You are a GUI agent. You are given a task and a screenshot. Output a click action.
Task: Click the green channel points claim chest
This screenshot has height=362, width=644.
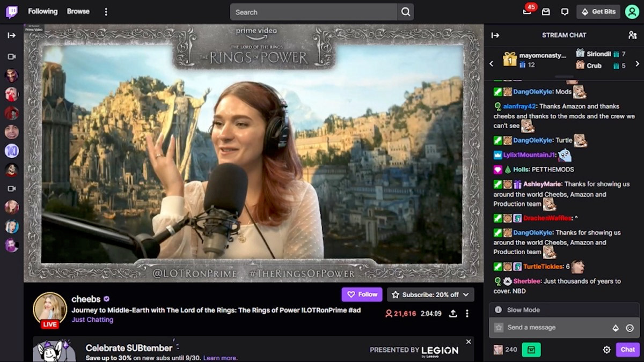pos(531,350)
